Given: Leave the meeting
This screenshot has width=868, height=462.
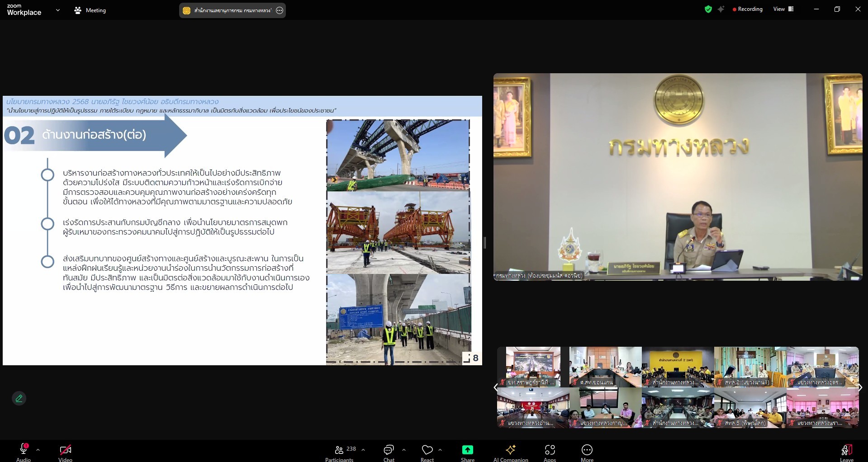Looking at the screenshot, I should 846,451.
